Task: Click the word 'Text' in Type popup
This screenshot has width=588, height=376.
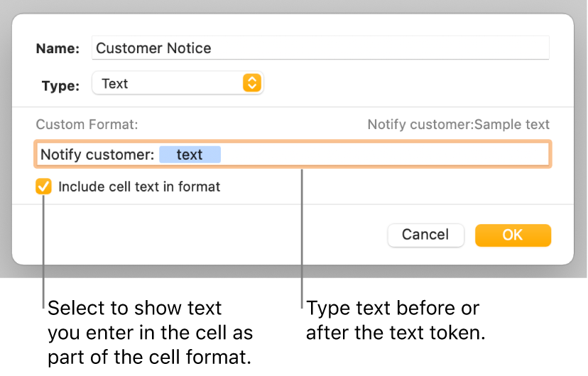Action: tap(114, 84)
